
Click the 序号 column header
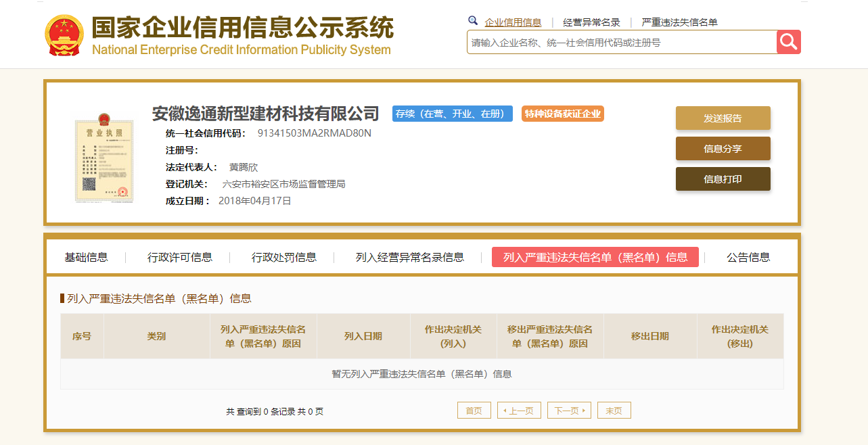82,336
